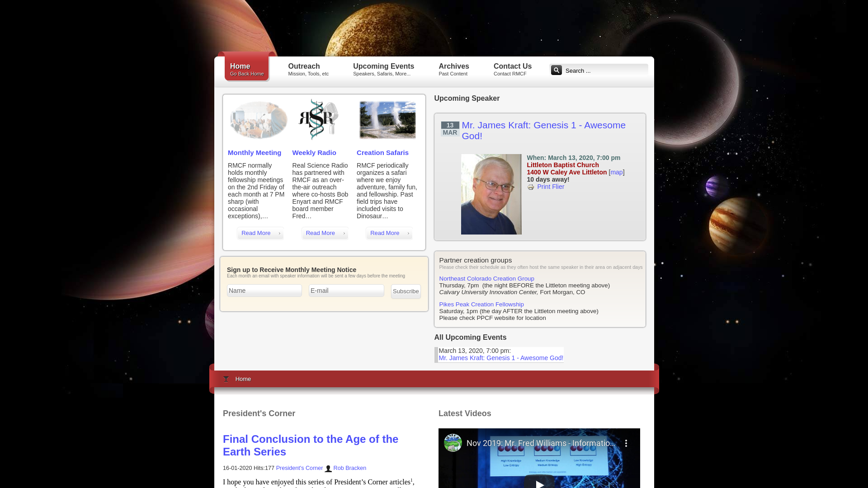
Task: Click the printer icon beside Print Flier
Action: [x=531, y=187]
